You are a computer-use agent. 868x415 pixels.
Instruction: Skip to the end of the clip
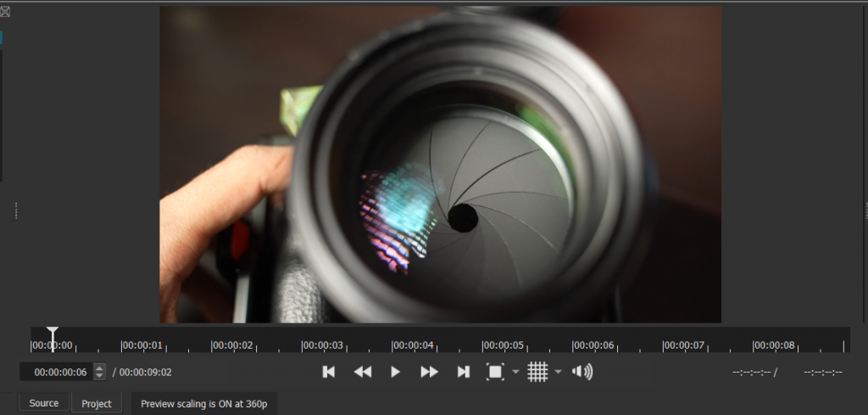[464, 372]
